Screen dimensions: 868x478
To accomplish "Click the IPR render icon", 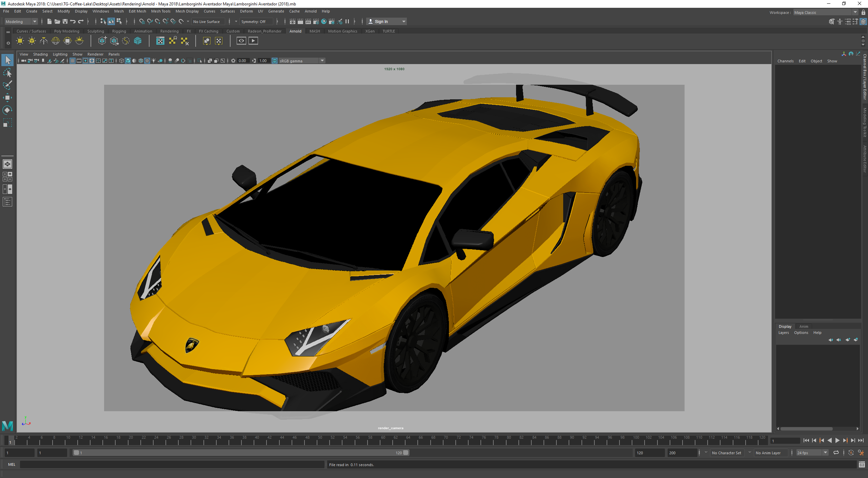I will [308, 21].
